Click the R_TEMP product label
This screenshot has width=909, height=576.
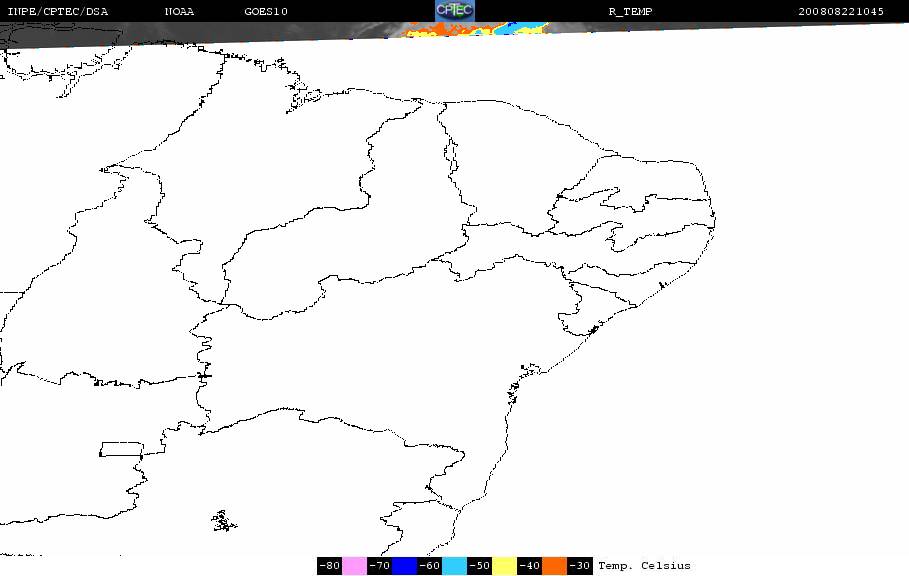coord(630,11)
